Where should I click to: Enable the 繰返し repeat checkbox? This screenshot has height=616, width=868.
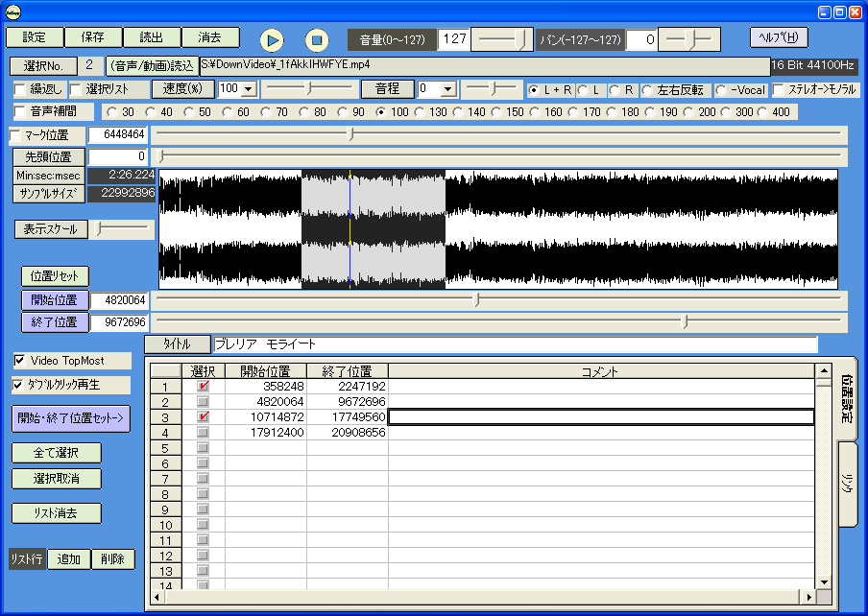coord(21,89)
